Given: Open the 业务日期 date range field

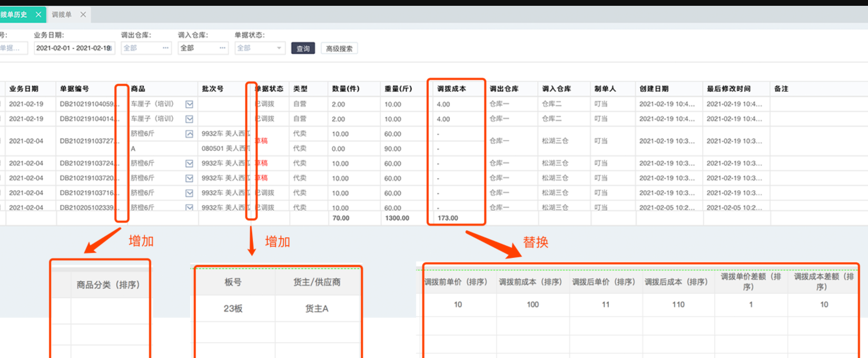Looking at the screenshot, I should pos(74,48).
